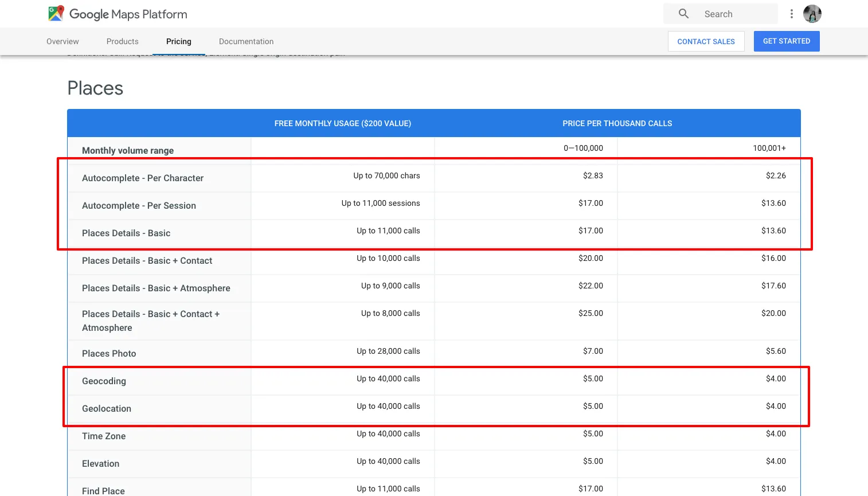Click the Google Maps Platform logo icon
This screenshot has width=868, height=496.
(56, 14)
